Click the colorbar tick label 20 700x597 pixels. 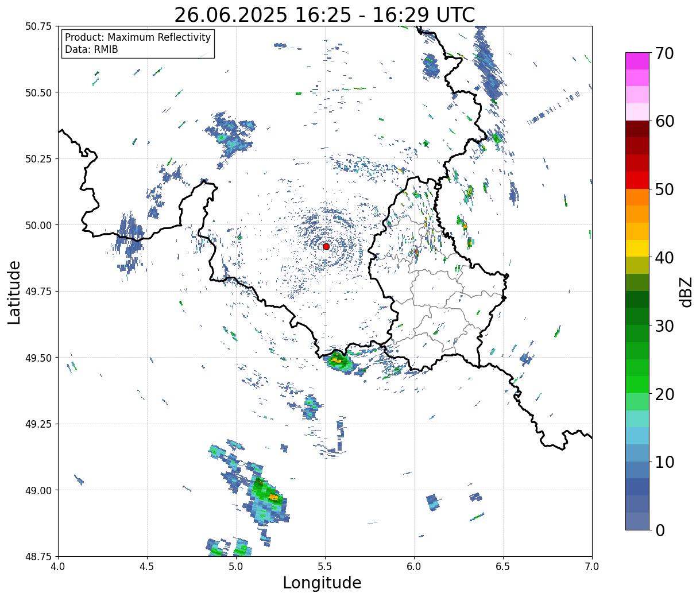pos(664,394)
